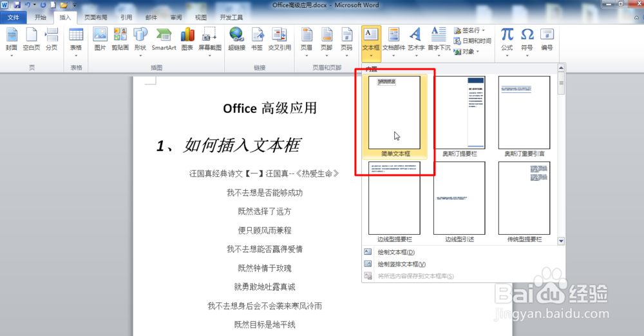Click the line '便只顾风雨兼程'

click(265, 230)
